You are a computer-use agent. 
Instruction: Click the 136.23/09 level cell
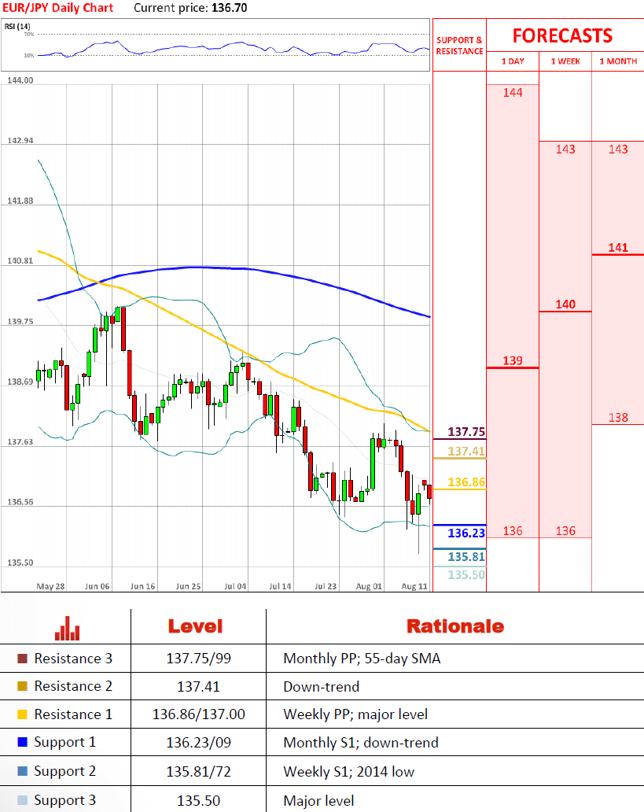(198, 743)
